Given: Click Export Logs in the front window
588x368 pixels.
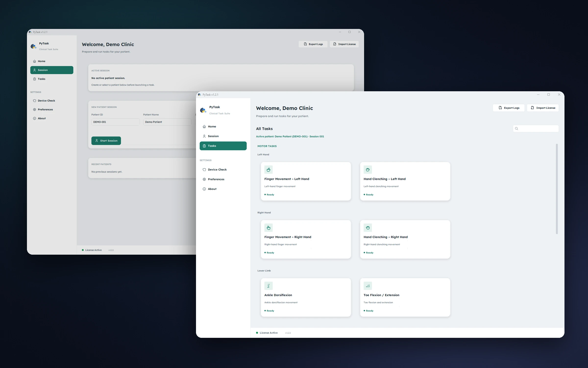Looking at the screenshot, I should pyautogui.click(x=509, y=108).
